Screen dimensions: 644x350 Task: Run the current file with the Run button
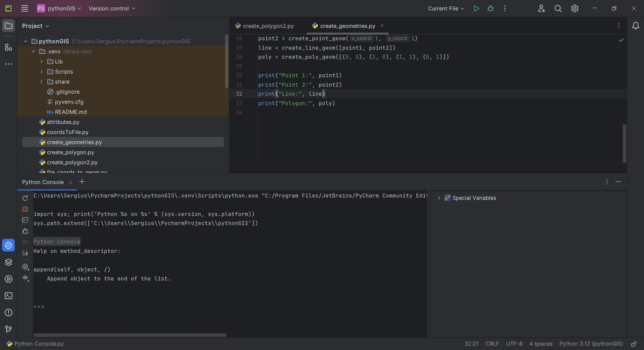[x=476, y=8]
